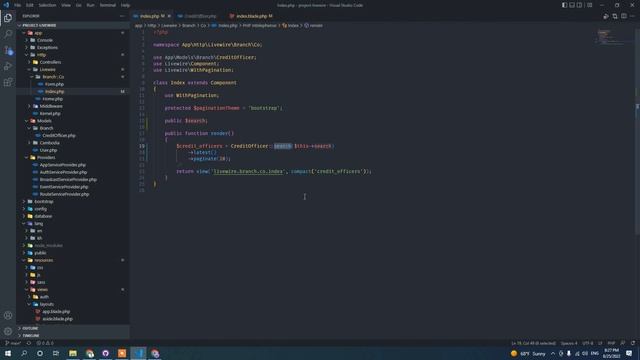The width and height of the screenshot is (640, 360).
Task: Switch to the index.blade.php tab
Action: 251,16
